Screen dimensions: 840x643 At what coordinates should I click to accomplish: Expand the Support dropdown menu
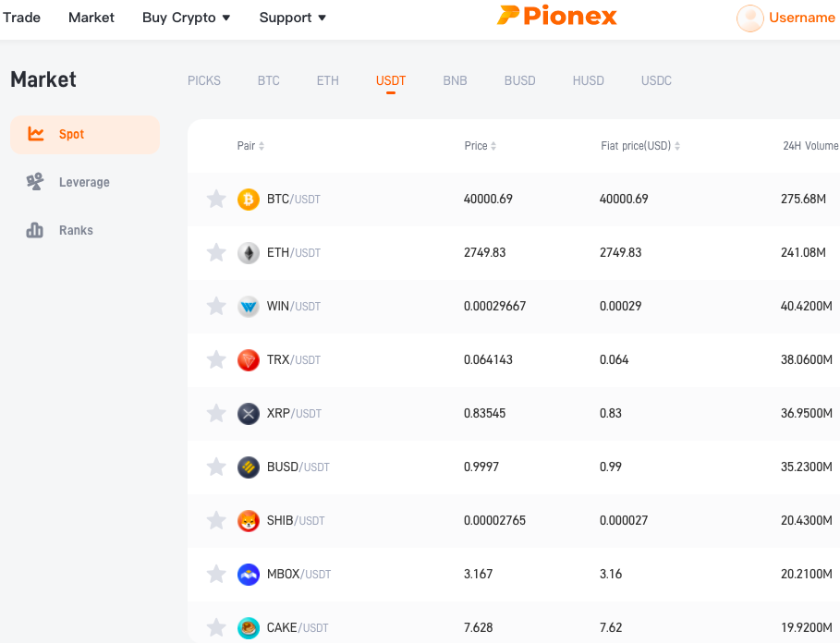click(293, 18)
